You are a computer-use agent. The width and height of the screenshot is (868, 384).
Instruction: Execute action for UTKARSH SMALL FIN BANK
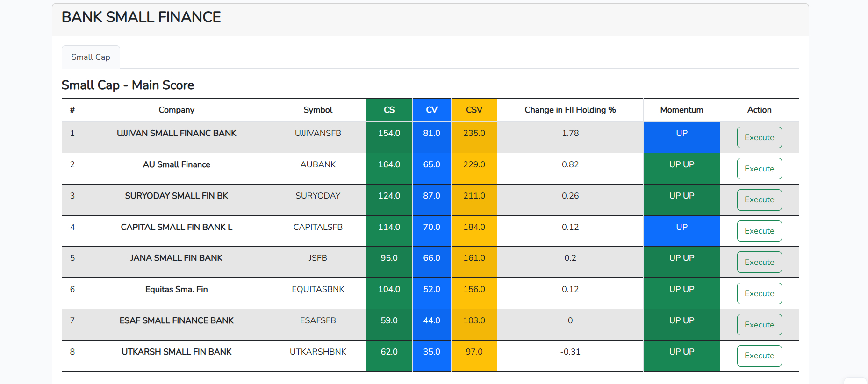pos(759,356)
